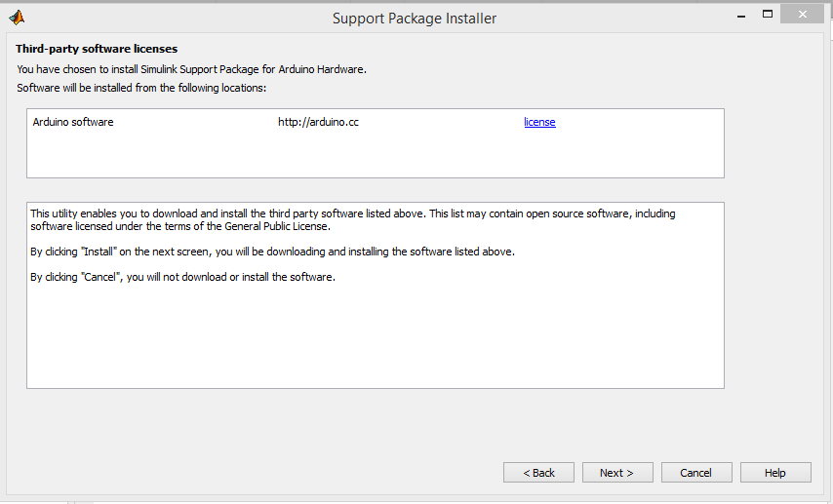The image size is (833, 504).
Task: Click the 'By clicking "Install"' notice line
Action: tap(272, 252)
